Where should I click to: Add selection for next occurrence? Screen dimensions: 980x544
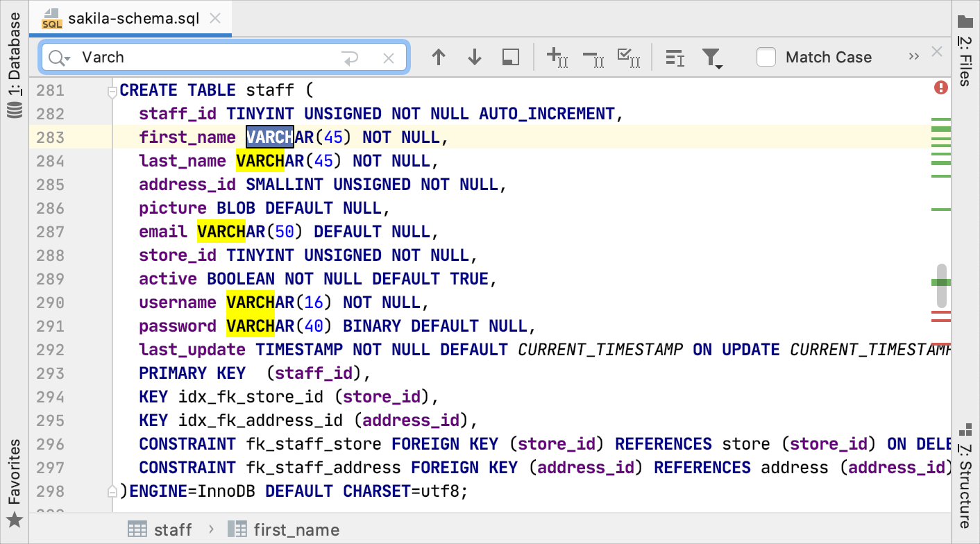(x=555, y=57)
